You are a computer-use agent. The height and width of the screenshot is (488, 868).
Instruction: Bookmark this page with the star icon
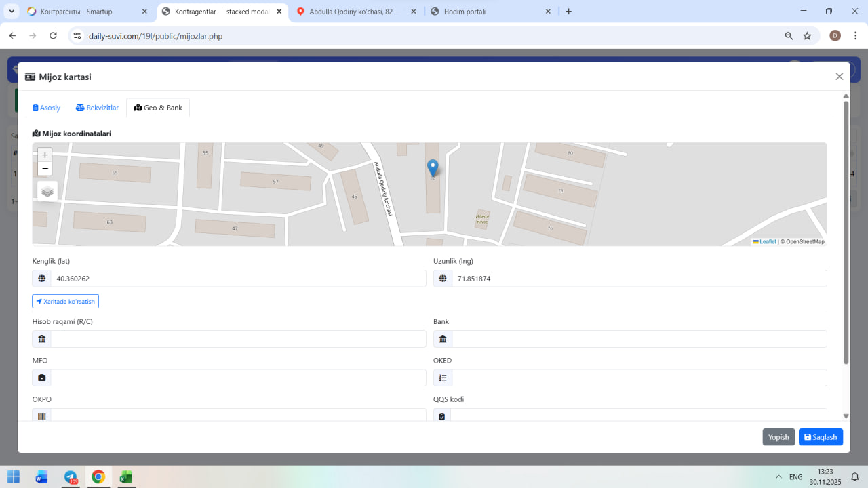point(807,36)
